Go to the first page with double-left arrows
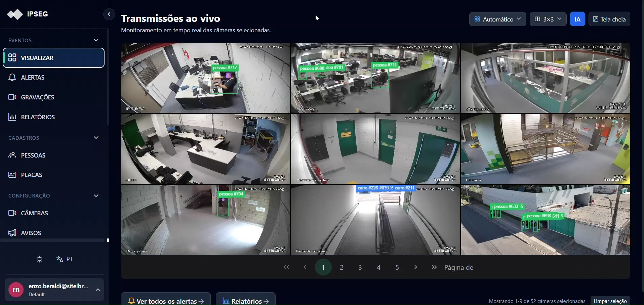Image resolution: width=644 pixels, height=305 pixels. pyautogui.click(x=286, y=267)
